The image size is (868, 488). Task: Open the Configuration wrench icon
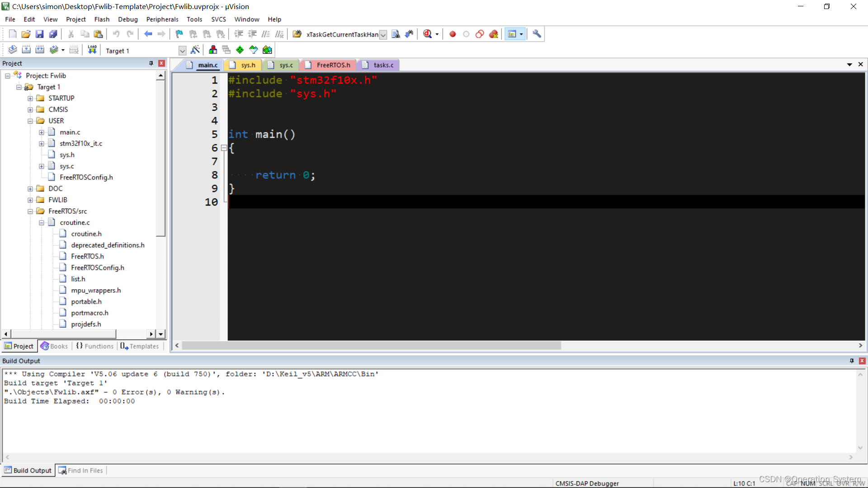(537, 34)
